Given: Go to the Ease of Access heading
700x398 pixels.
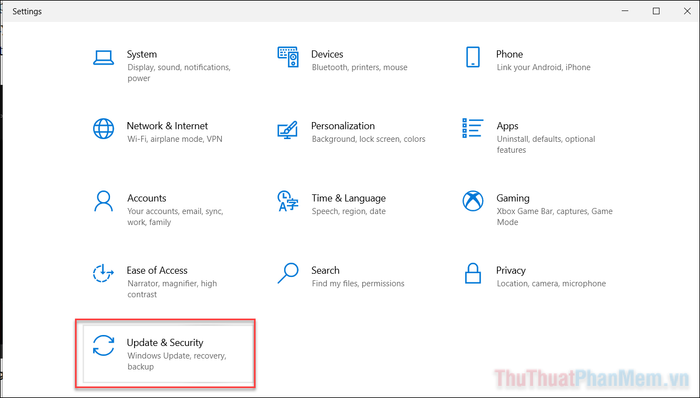Looking at the screenshot, I should 157,270.
